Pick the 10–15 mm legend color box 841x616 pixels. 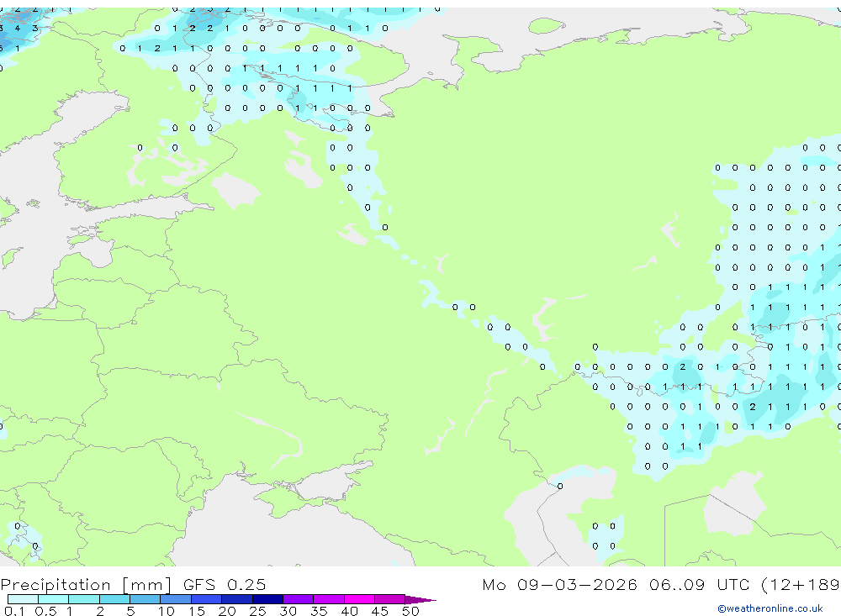[x=176, y=599]
